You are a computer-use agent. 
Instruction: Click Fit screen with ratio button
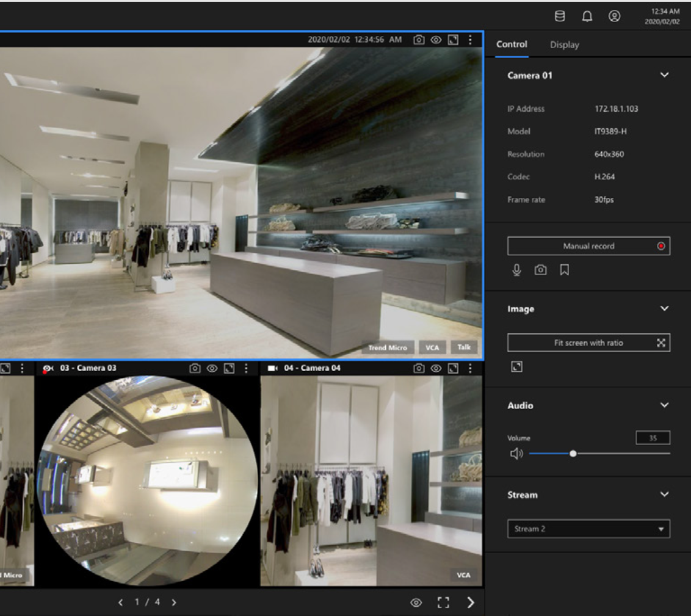pyautogui.click(x=588, y=343)
